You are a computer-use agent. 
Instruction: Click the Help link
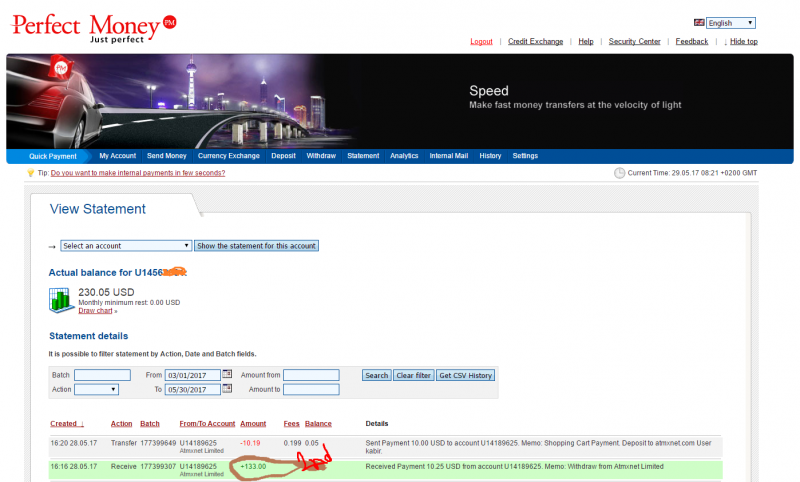(x=586, y=41)
